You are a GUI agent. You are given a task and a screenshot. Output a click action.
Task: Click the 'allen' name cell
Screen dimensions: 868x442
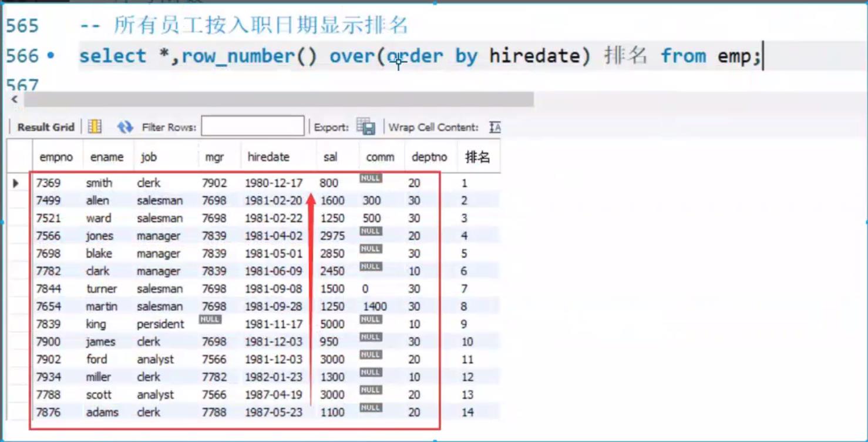click(97, 201)
